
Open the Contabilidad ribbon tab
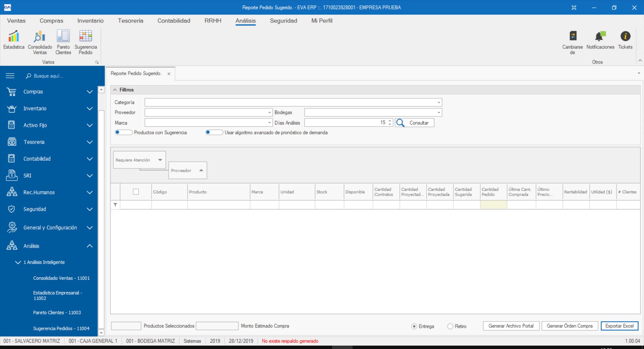174,21
